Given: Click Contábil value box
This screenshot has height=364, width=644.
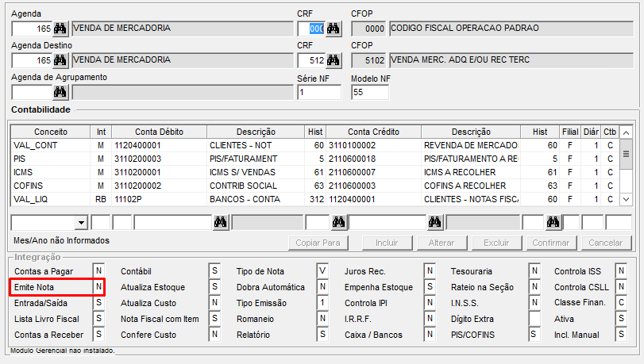Looking at the screenshot, I should click(214, 271).
